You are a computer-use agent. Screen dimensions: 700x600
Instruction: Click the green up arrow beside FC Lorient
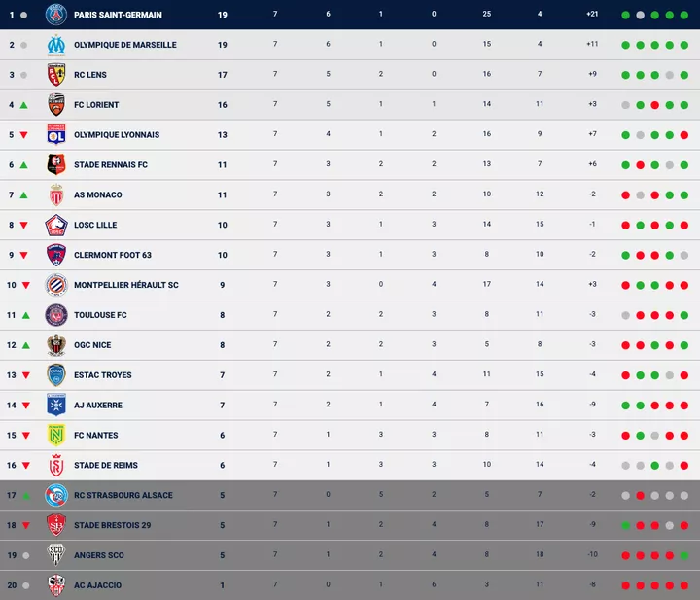point(24,105)
